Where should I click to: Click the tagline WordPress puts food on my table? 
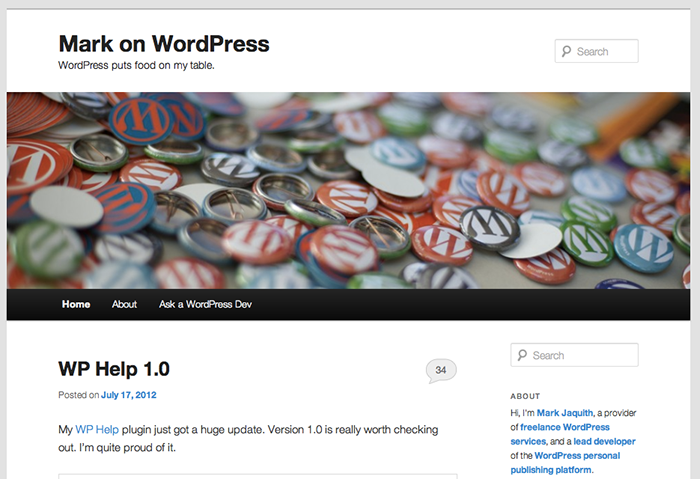click(136, 65)
